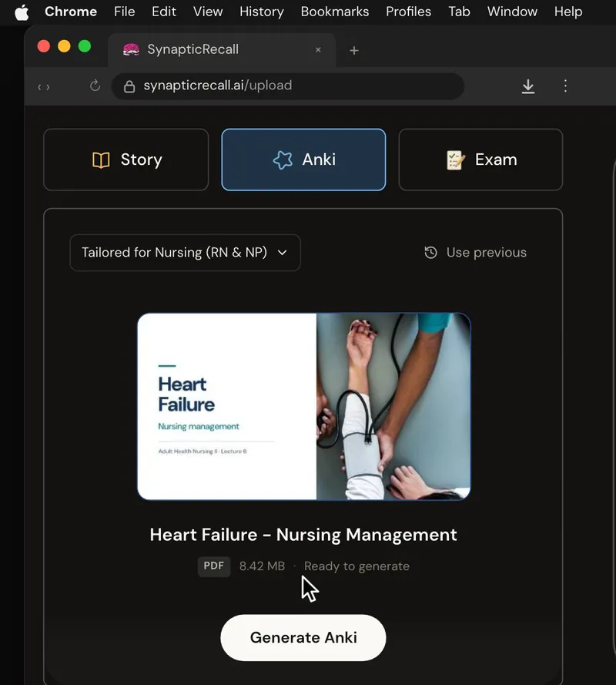Switch to Story mode
The height and width of the screenshot is (685, 616).
(126, 160)
